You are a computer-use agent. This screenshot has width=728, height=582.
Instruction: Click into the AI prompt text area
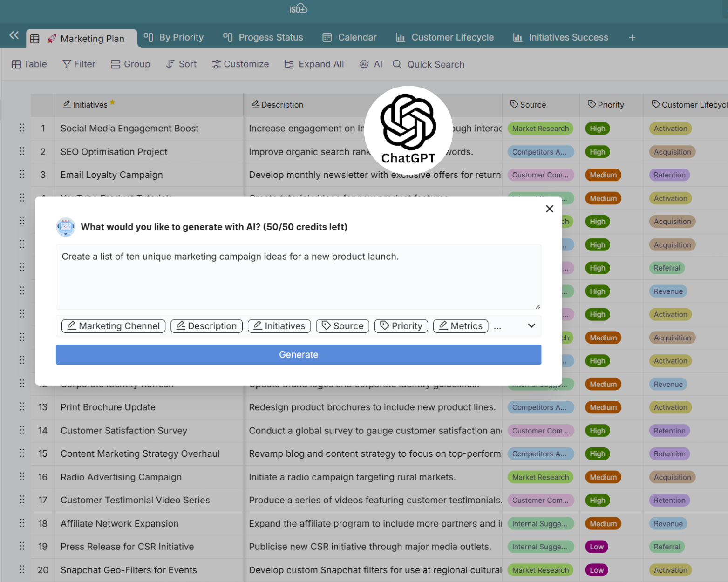click(299, 277)
